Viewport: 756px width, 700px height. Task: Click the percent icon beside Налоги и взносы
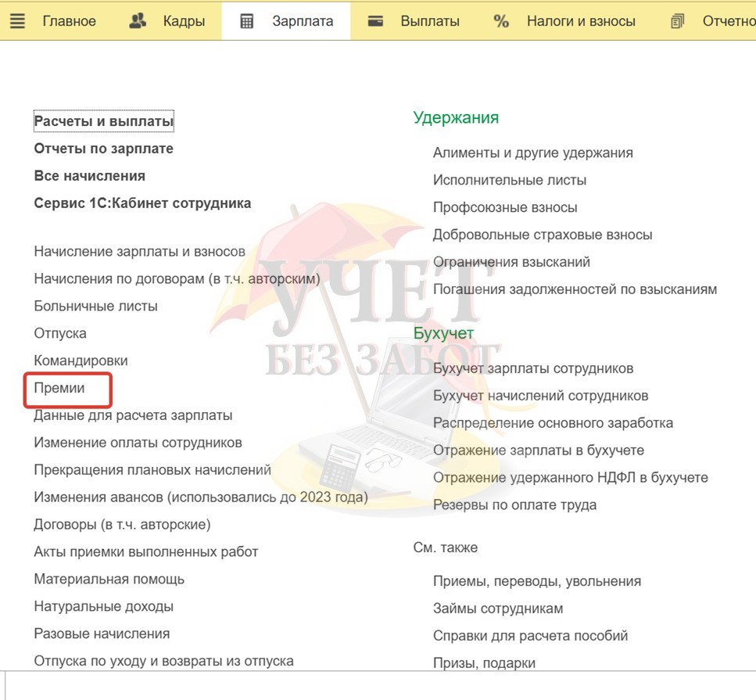point(501,21)
